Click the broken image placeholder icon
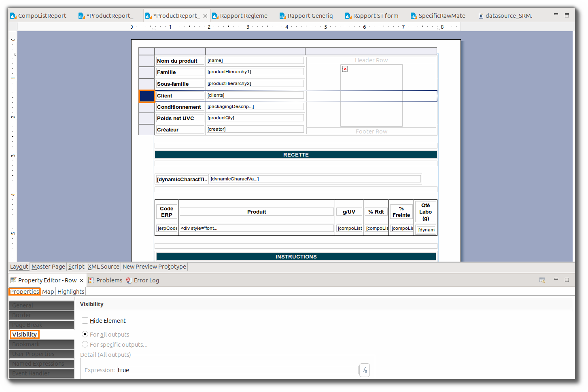Viewport: 588px width, 392px height. (x=345, y=69)
